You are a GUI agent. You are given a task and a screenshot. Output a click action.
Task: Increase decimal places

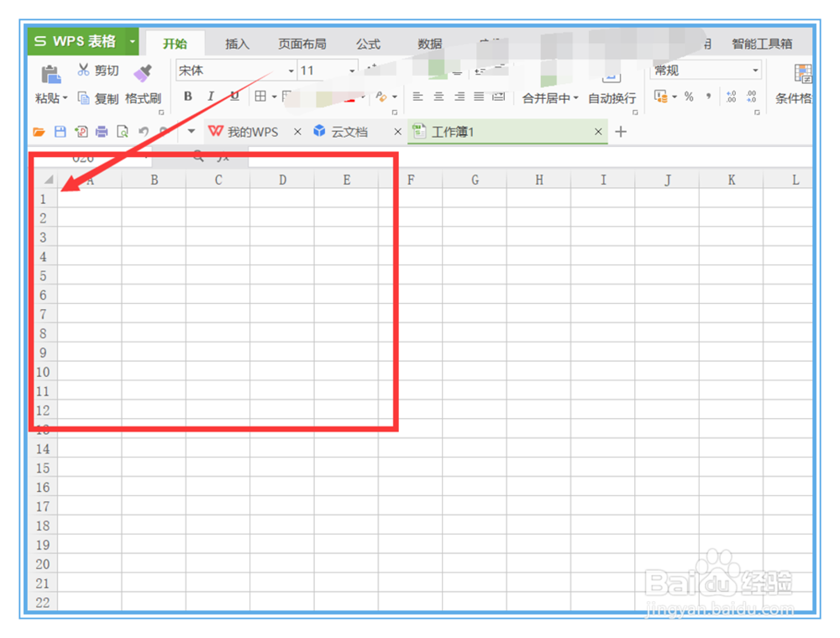(732, 97)
